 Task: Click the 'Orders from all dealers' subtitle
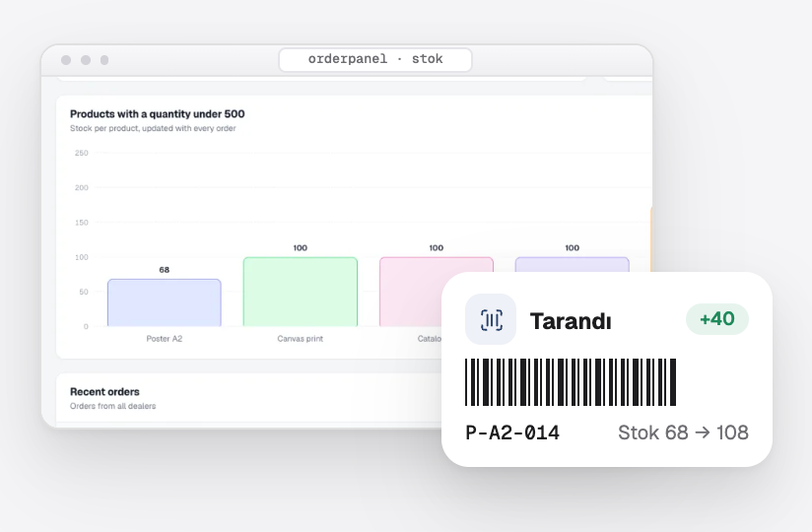tap(113, 406)
